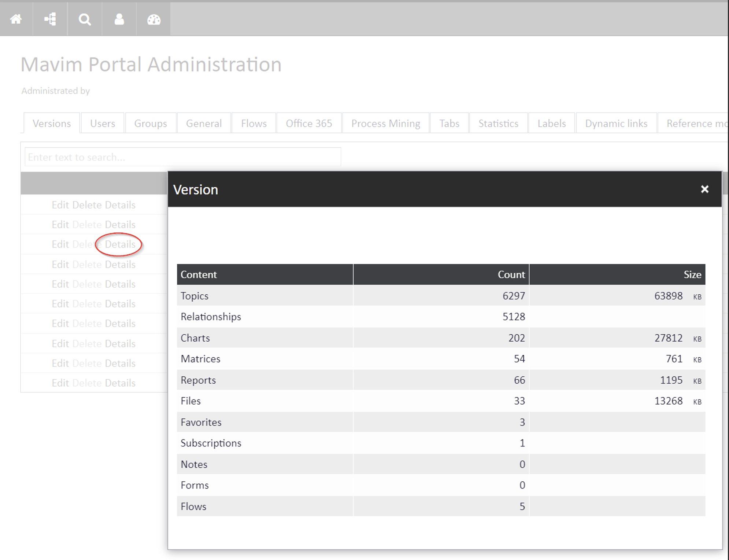Click the Mavim Portal Administration heading
This screenshot has width=729, height=560.
coord(151,65)
